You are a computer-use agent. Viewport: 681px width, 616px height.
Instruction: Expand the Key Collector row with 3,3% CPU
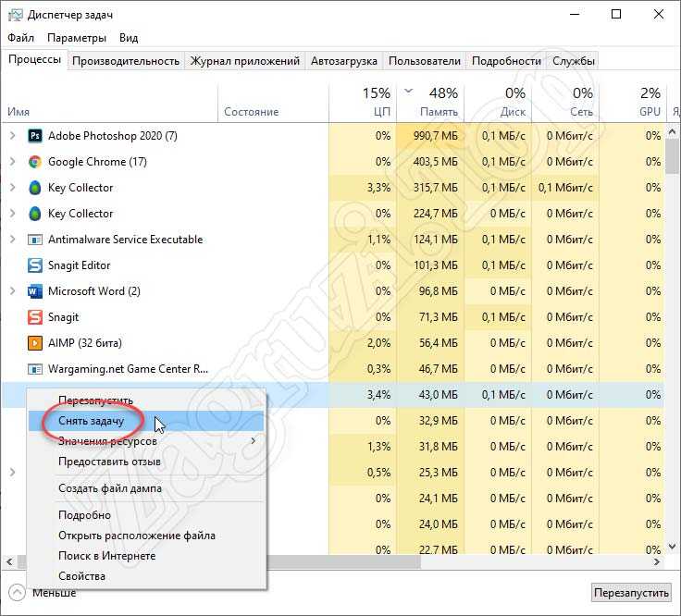13,188
